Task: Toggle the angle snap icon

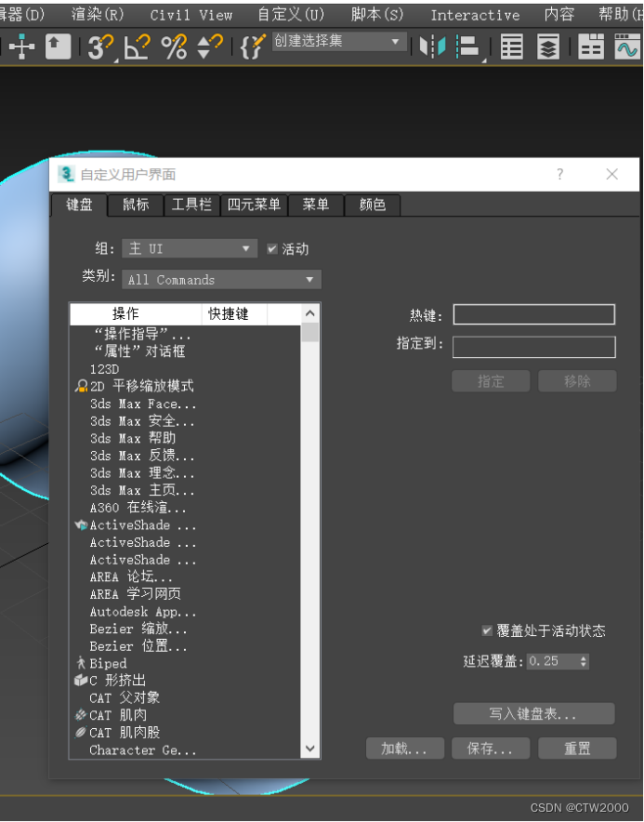Action: (138, 46)
